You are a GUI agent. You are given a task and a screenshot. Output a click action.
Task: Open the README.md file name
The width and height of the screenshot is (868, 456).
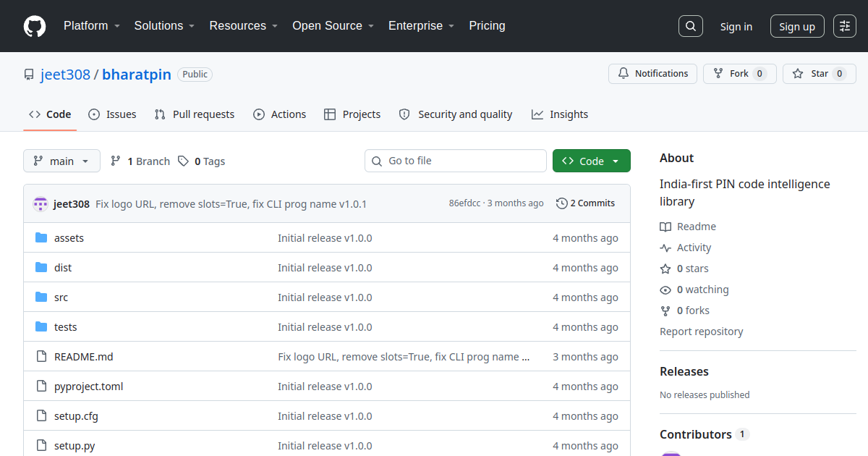tap(84, 357)
